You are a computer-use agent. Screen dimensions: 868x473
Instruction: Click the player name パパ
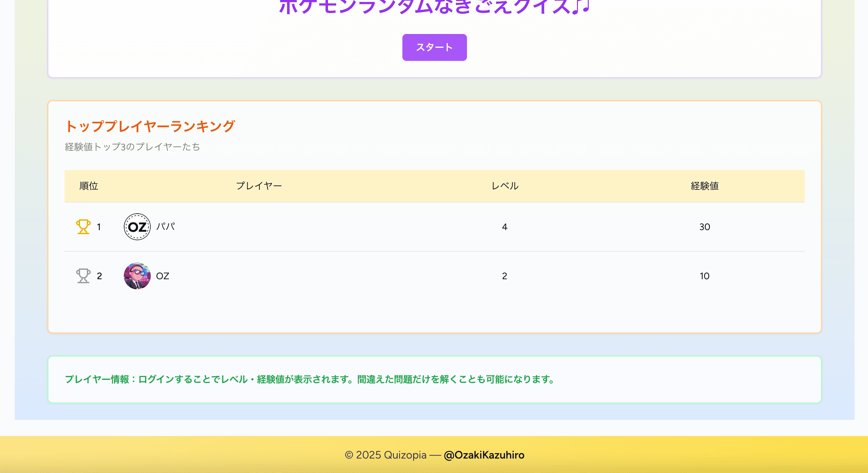click(x=166, y=226)
